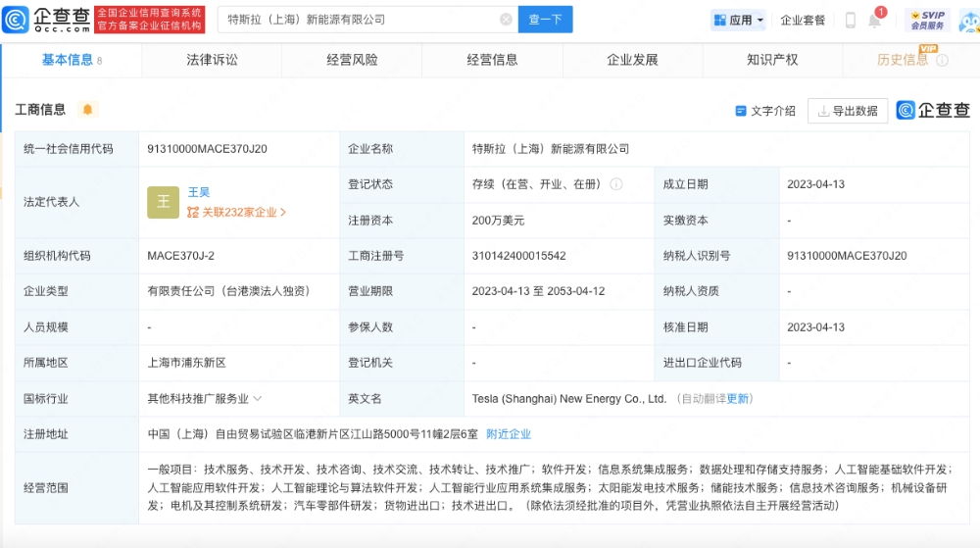This screenshot has height=548, width=980.
Task: Click the 王 legal representative avatar
Action: [163, 202]
